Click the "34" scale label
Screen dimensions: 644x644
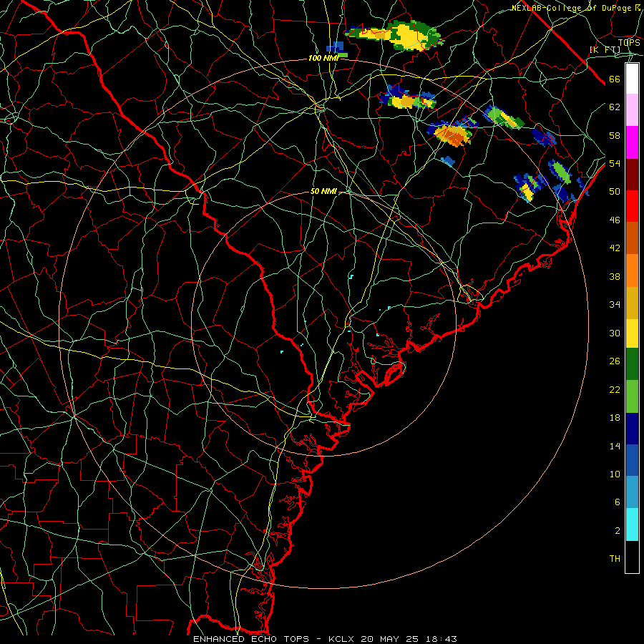615,305
